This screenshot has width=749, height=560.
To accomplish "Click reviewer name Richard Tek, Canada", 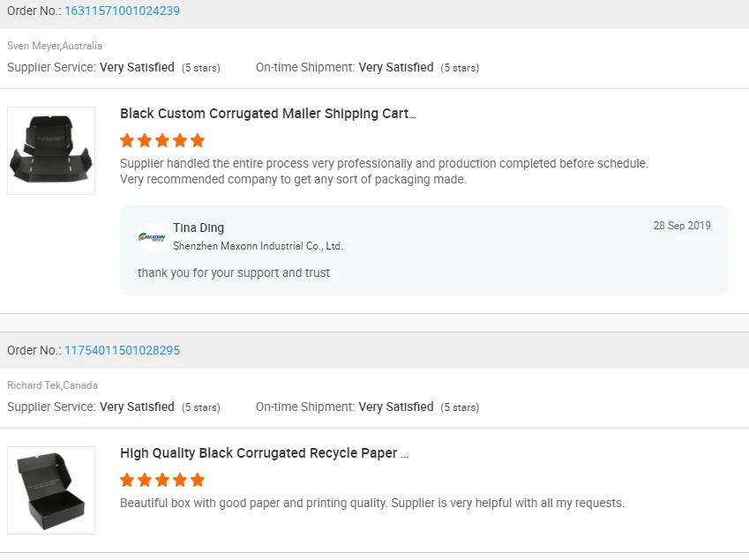I will (52, 385).
